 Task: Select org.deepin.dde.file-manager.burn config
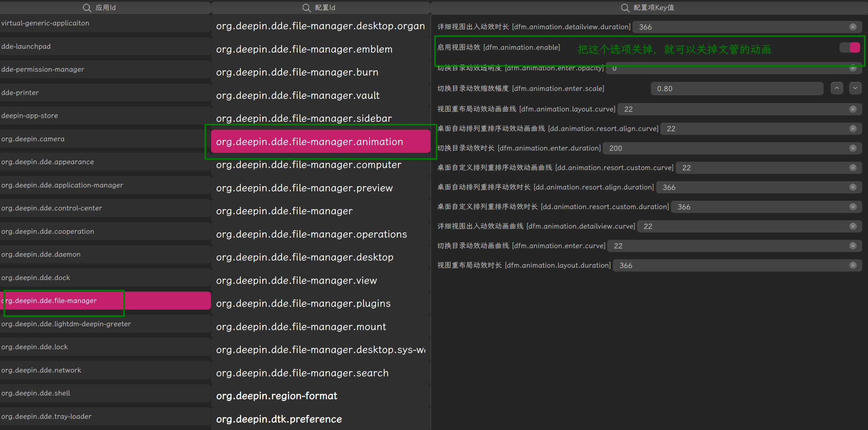[320, 72]
